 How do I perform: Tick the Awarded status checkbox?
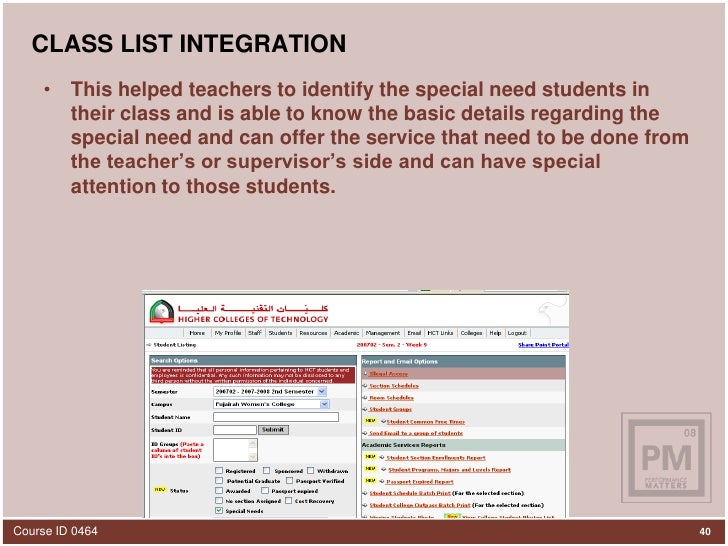[219, 490]
